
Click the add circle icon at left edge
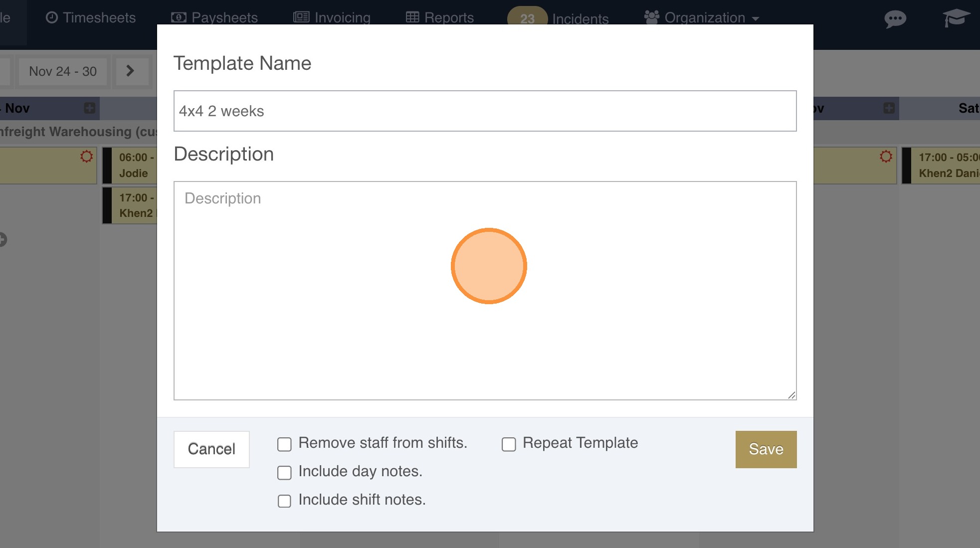coord(2,240)
